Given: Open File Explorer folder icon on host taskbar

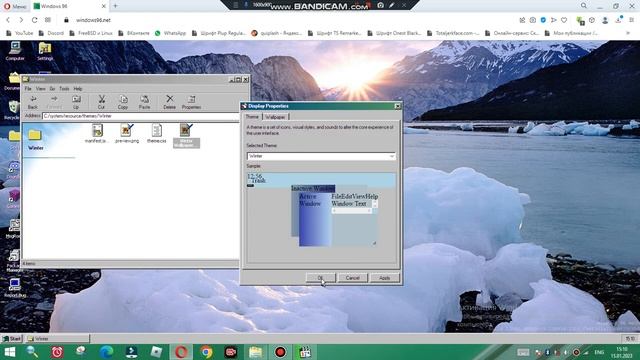Looking at the screenshot, I should click(x=256, y=352).
